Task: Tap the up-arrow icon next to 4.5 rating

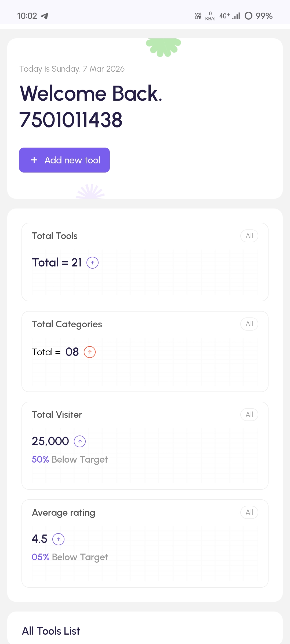Action: pyautogui.click(x=58, y=539)
